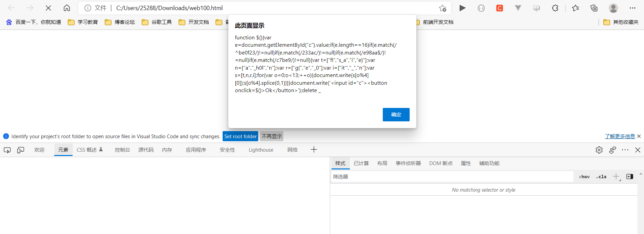
Task: Click the site information icon in address bar
Action: 88,8
